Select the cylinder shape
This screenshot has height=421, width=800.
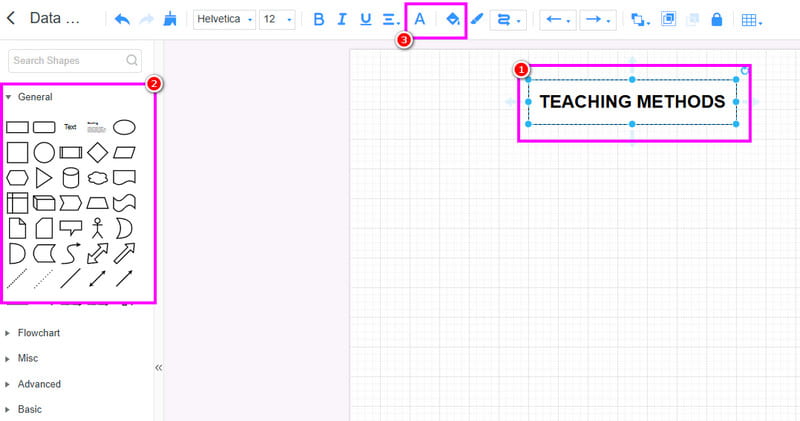pyautogui.click(x=71, y=178)
